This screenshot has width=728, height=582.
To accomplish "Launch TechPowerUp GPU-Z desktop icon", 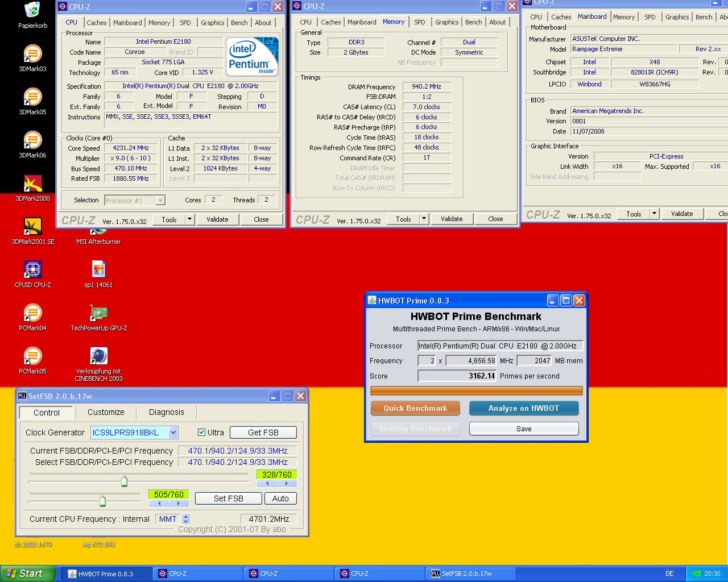I will (x=98, y=313).
